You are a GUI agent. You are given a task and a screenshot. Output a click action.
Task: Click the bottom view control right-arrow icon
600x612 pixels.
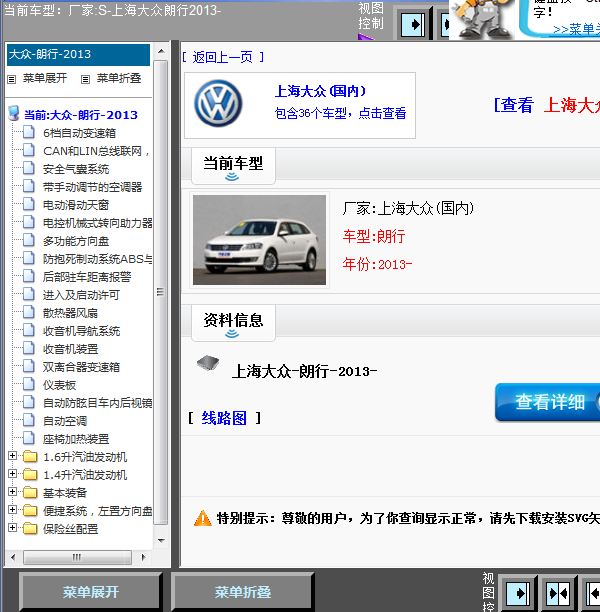tap(518, 594)
